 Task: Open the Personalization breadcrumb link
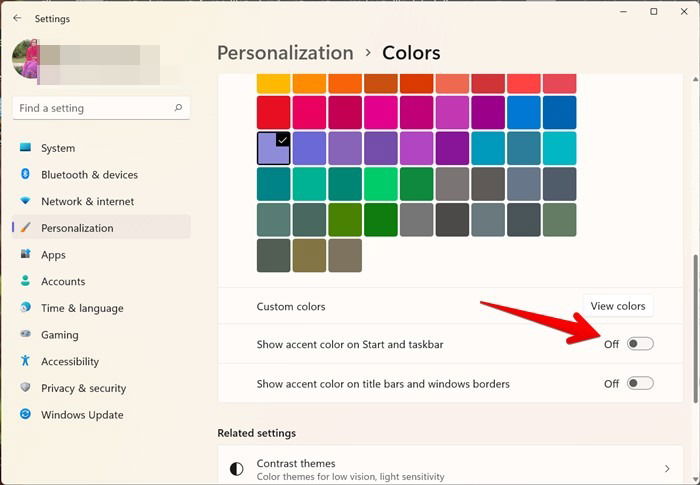click(x=285, y=53)
